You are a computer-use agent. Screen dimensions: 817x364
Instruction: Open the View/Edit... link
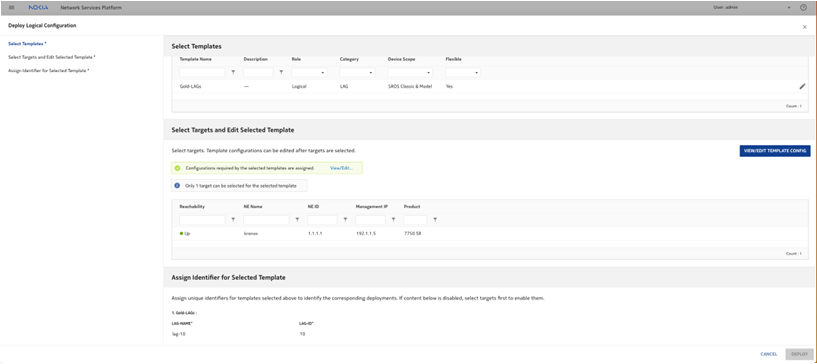(x=341, y=168)
